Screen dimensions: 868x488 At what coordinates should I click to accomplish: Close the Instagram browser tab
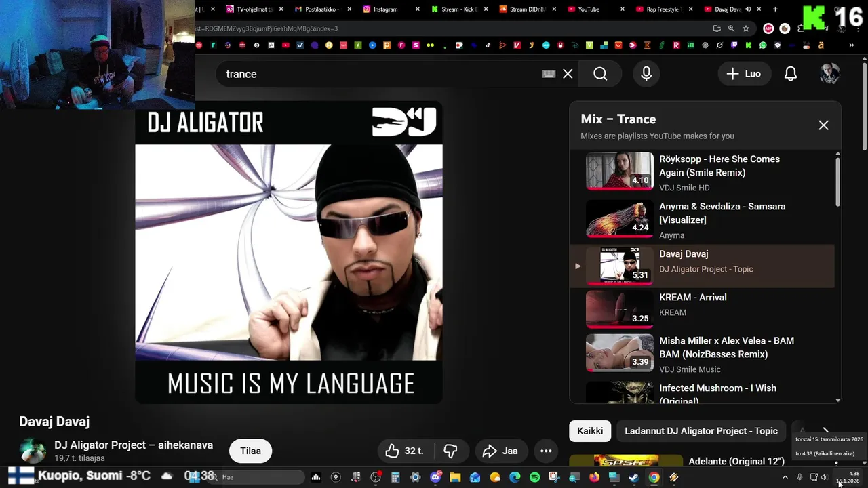point(416,9)
